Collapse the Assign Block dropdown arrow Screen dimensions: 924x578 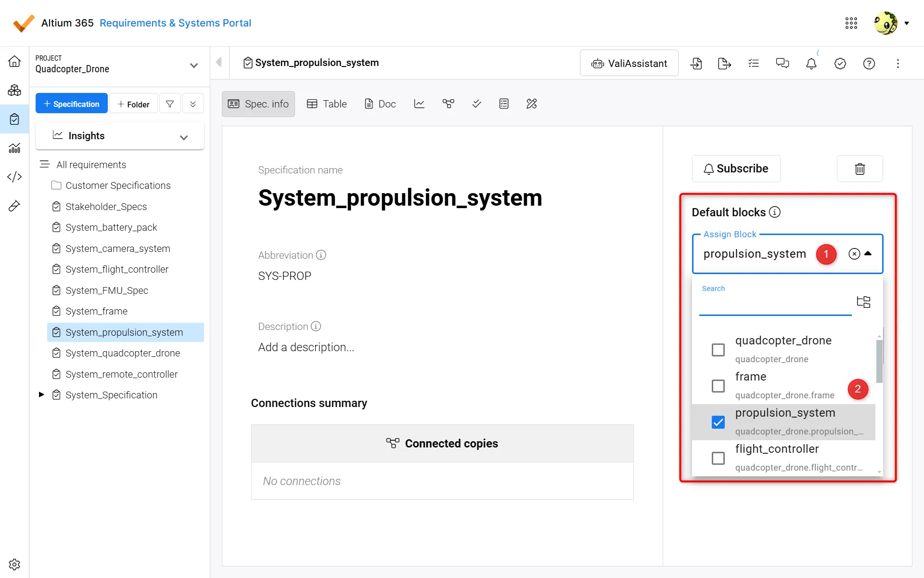[x=868, y=253]
